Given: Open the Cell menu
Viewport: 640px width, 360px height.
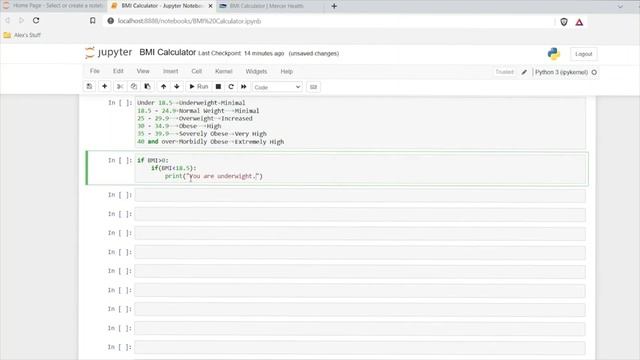Looking at the screenshot, I should (x=197, y=71).
